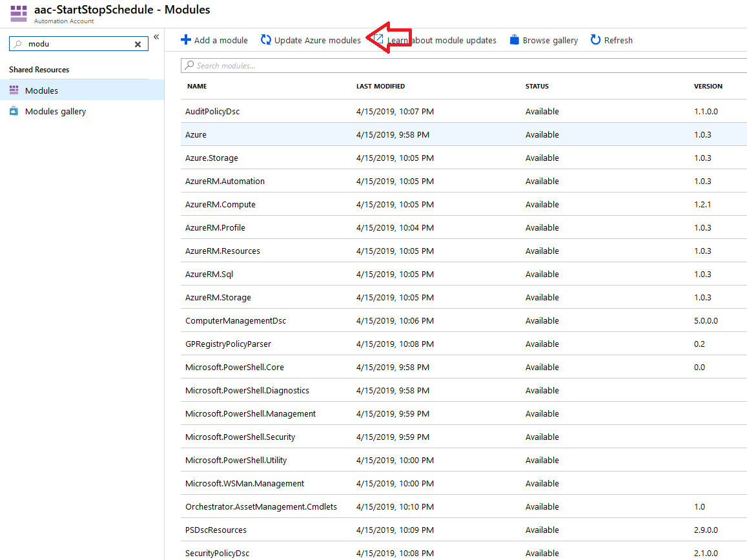Click version 5.0.0.0 of ComputerManagementDsc
Viewport: 747px width, 560px height.
pos(706,321)
